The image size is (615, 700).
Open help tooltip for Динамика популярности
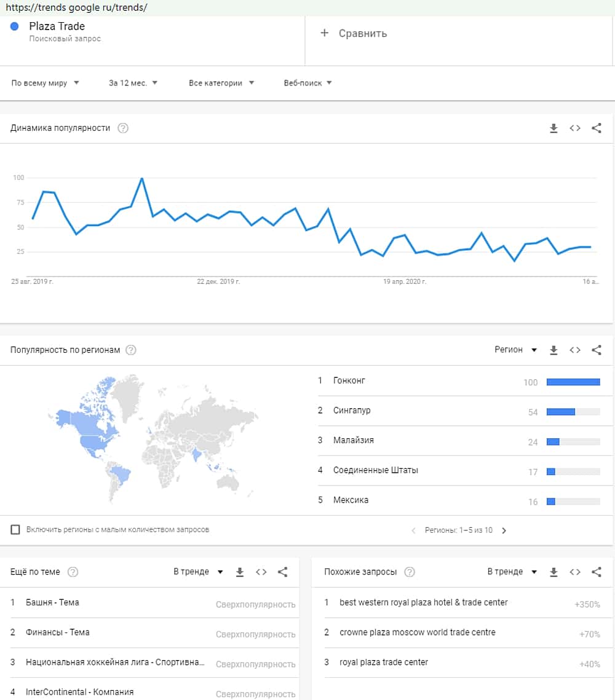tap(123, 128)
